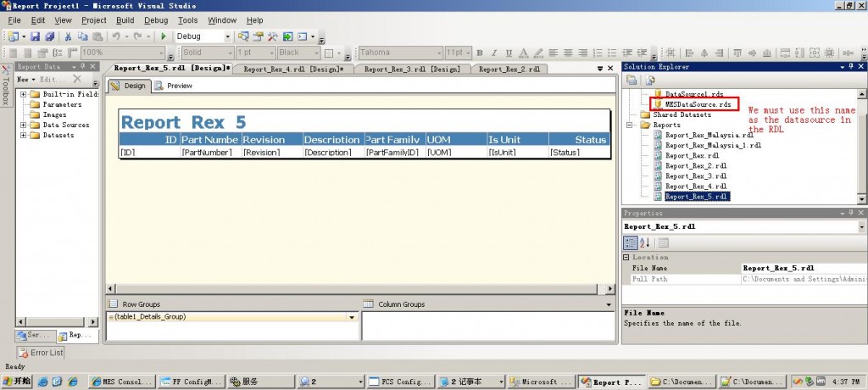Click the Paste toolbar icon
Image resolution: width=868 pixels, height=390 pixels.
click(97, 36)
